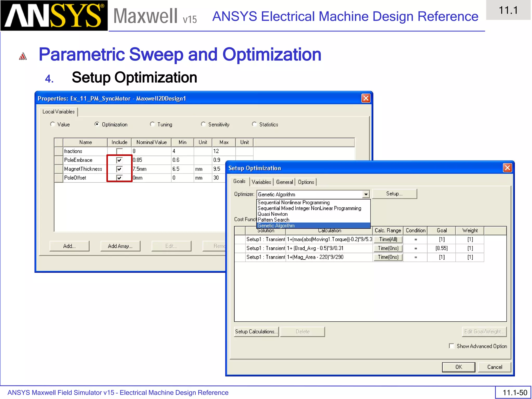
Task: Click the Edit... button in Properties
Action: [171, 246]
